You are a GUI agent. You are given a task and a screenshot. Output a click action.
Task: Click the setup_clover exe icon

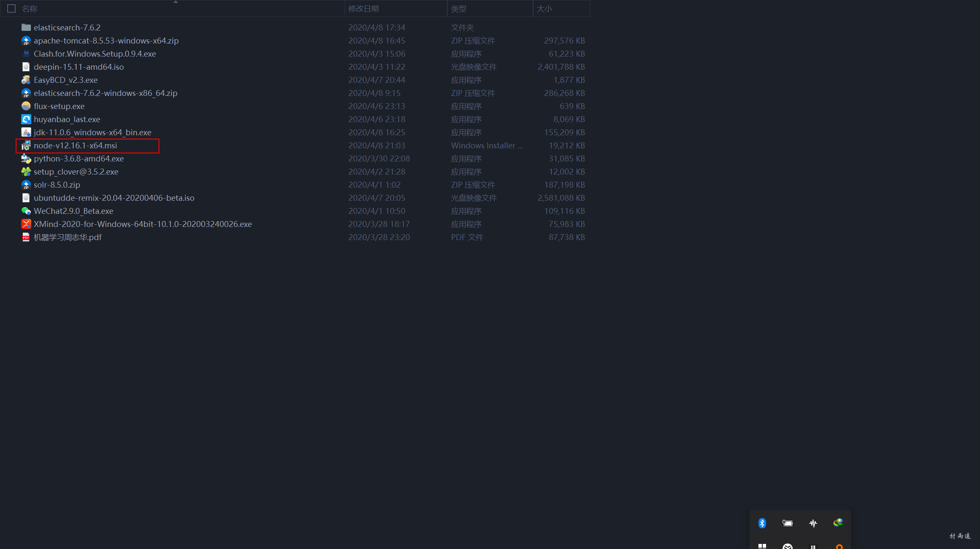point(26,172)
